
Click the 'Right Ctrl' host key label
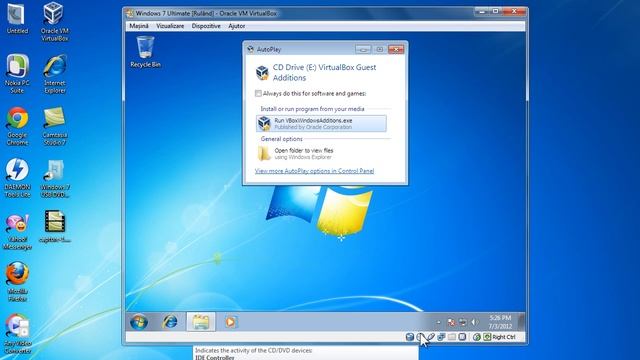504,337
